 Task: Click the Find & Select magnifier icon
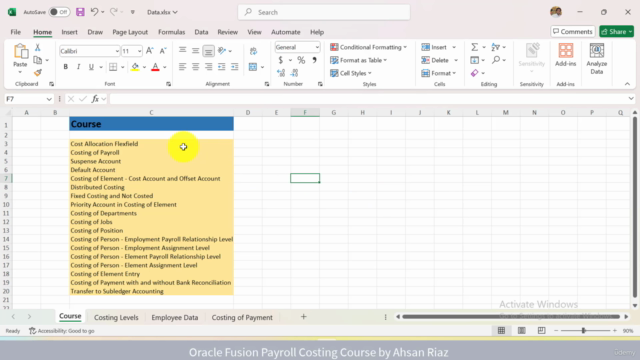click(x=496, y=60)
